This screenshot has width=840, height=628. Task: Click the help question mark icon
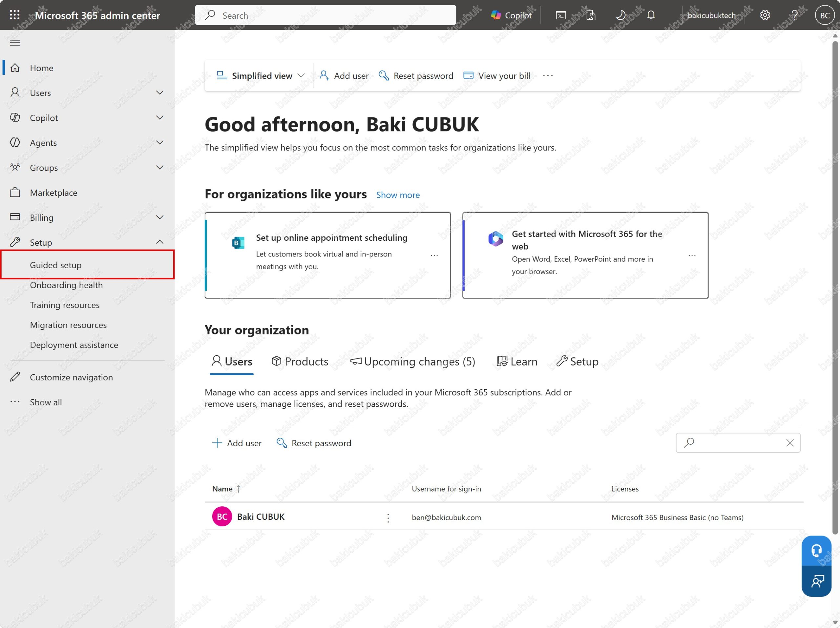coord(795,15)
